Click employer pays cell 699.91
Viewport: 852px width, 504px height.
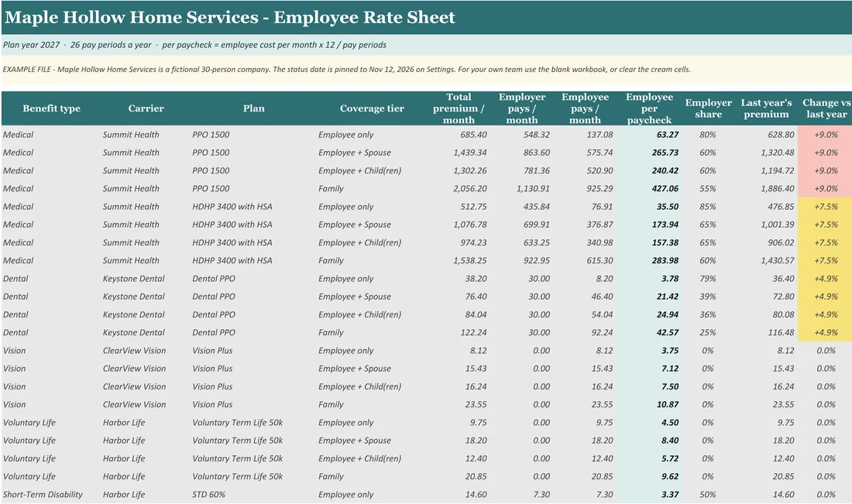[536, 225]
